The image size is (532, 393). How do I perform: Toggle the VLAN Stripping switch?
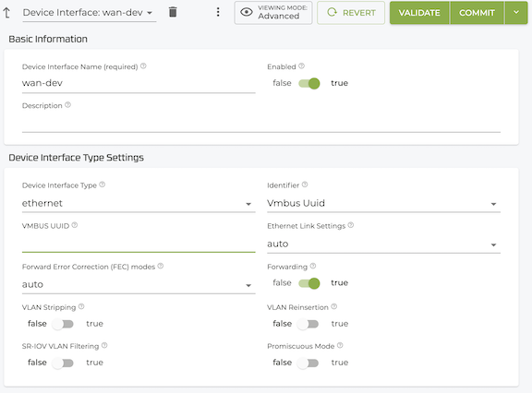[x=63, y=324]
